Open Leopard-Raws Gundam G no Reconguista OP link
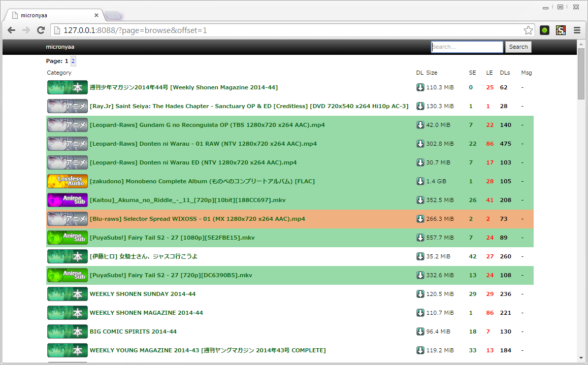 tap(207, 125)
